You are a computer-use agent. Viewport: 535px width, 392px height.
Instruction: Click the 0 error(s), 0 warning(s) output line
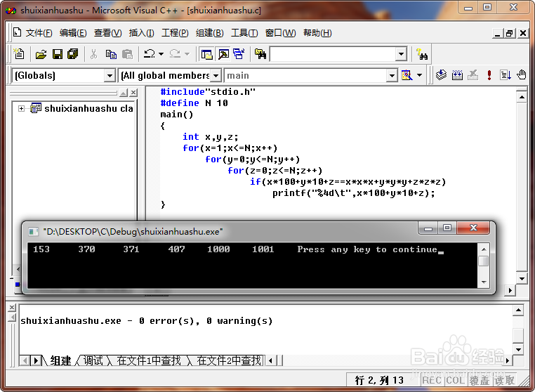pyautogui.click(x=147, y=321)
